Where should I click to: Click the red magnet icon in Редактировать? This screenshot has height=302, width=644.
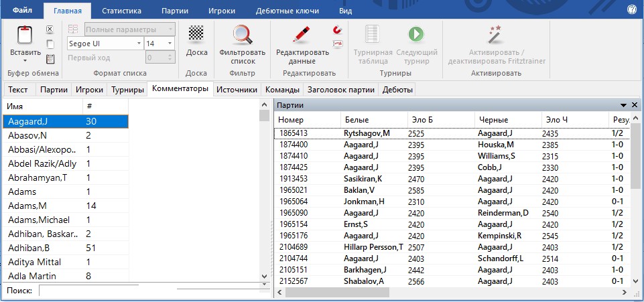point(337,30)
